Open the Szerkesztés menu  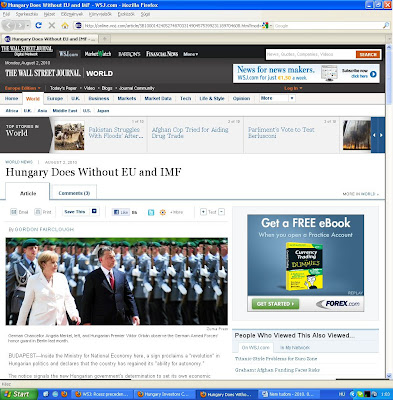tap(27, 14)
